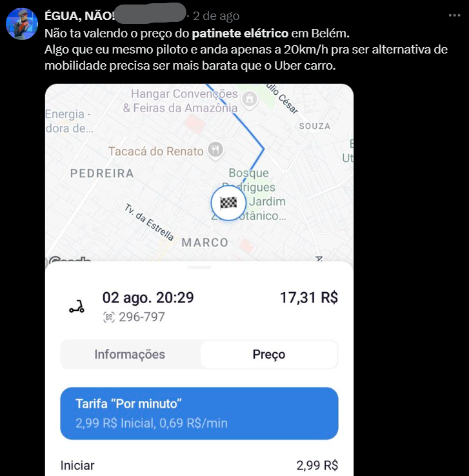The image size is (469, 476).
Task: Switch to the Informações tab
Action: click(130, 354)
